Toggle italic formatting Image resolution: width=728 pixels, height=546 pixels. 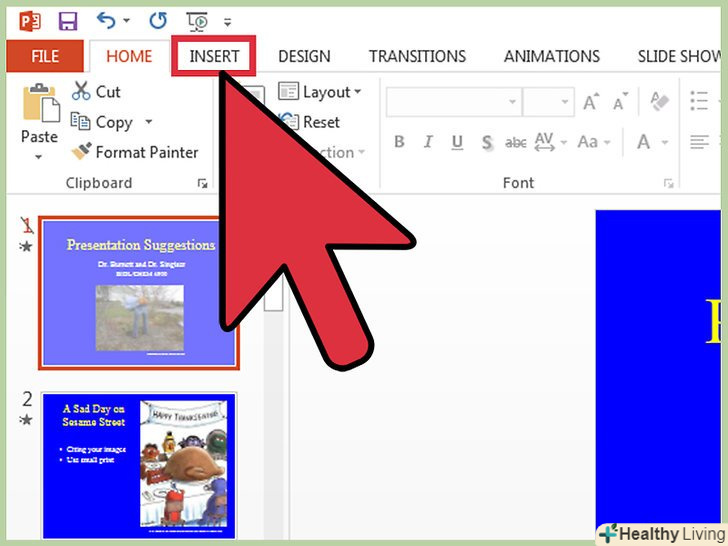point(428,142)
